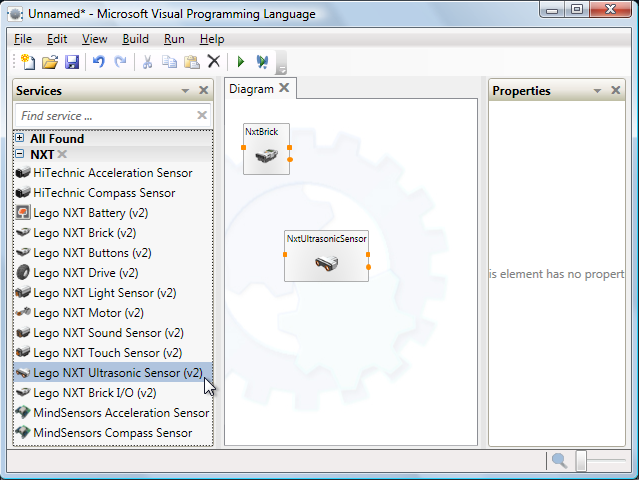Collapse the NXT group
Viewport: 639px width, 480px height.
click(x=19, y=154)
